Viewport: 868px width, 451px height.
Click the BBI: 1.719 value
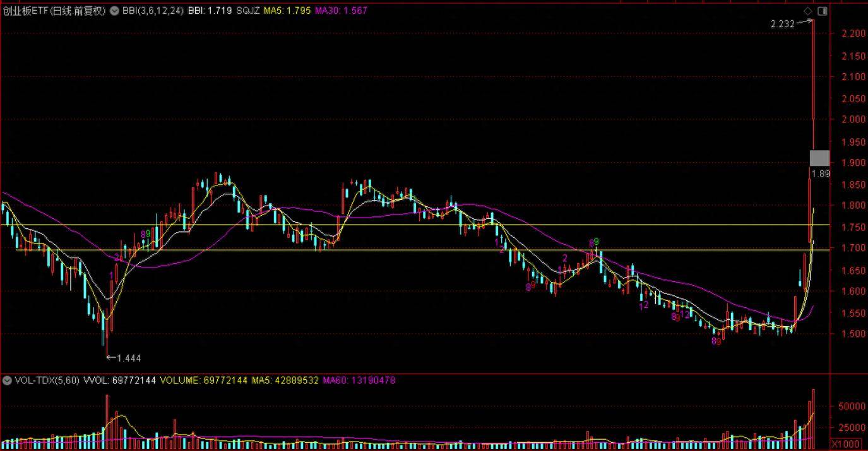click(x=211, y=11)
